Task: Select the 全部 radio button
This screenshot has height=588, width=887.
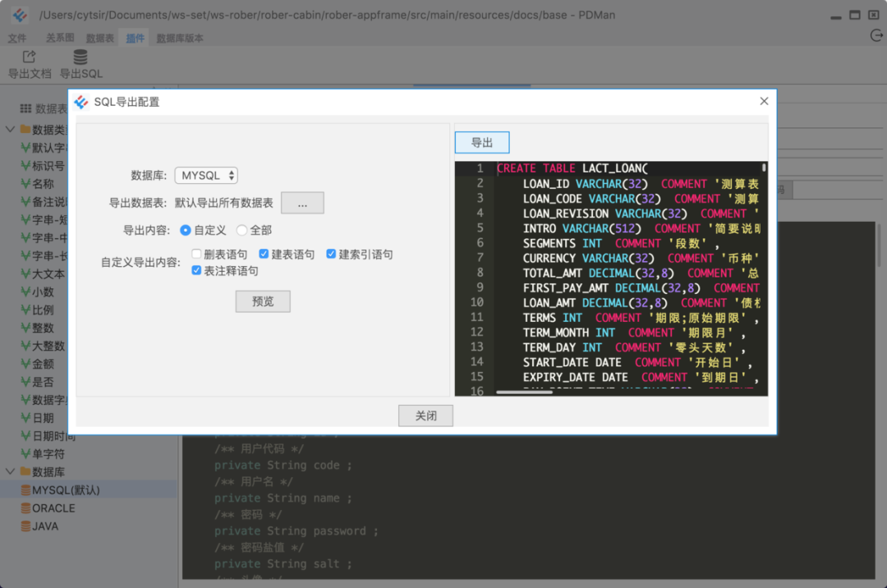Action: tap(241, 230)
